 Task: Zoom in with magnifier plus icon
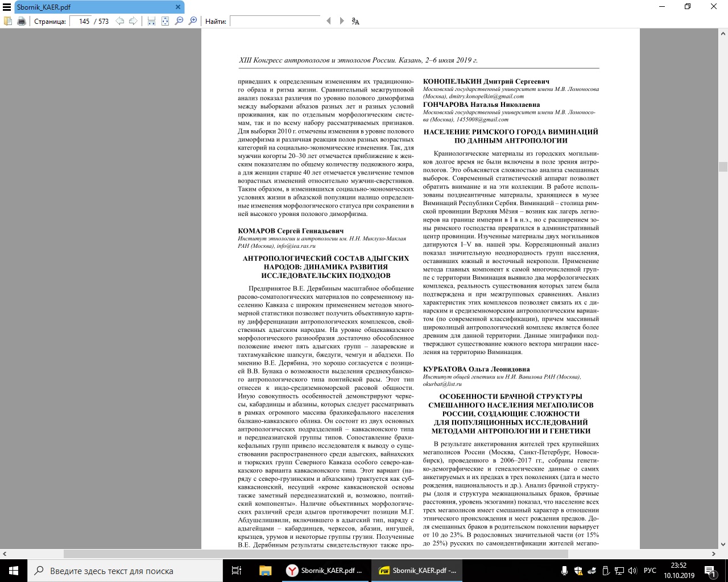point(193,21)
